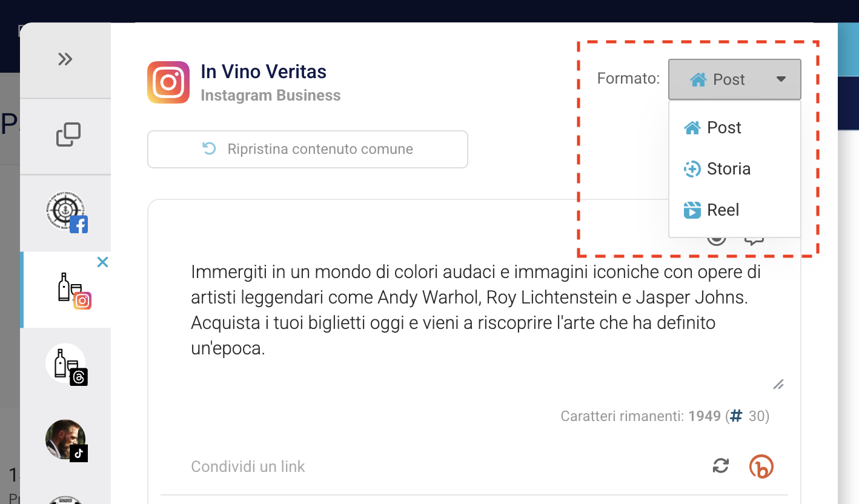Click into the post caption text area
859x504 pixels.
(x=473, y=309)
